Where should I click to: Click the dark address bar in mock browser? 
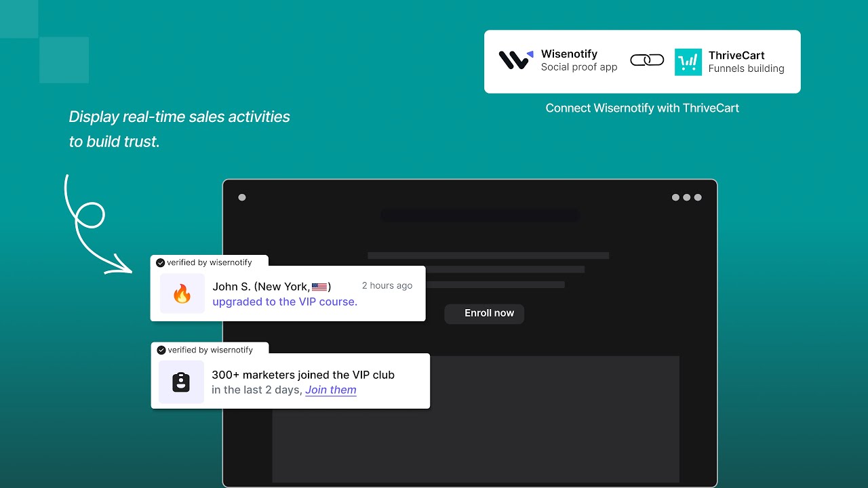pos(480,216)
